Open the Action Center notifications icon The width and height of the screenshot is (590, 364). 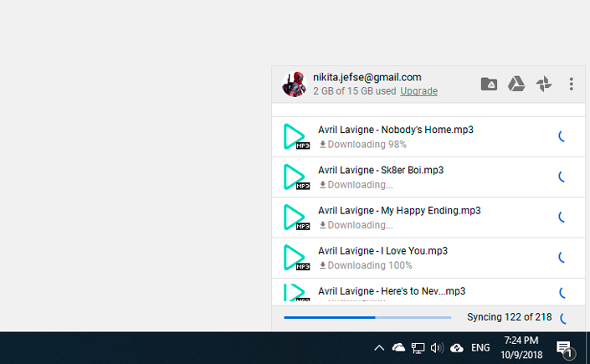pyautogui.click(x=564, y=349)
